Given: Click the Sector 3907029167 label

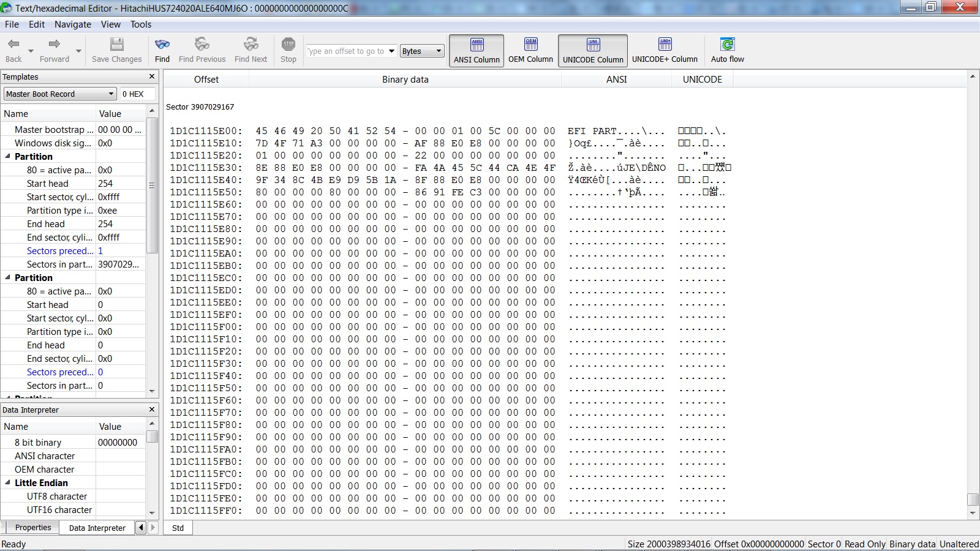Looking at the screenshot, I should (x=200, y=107).
